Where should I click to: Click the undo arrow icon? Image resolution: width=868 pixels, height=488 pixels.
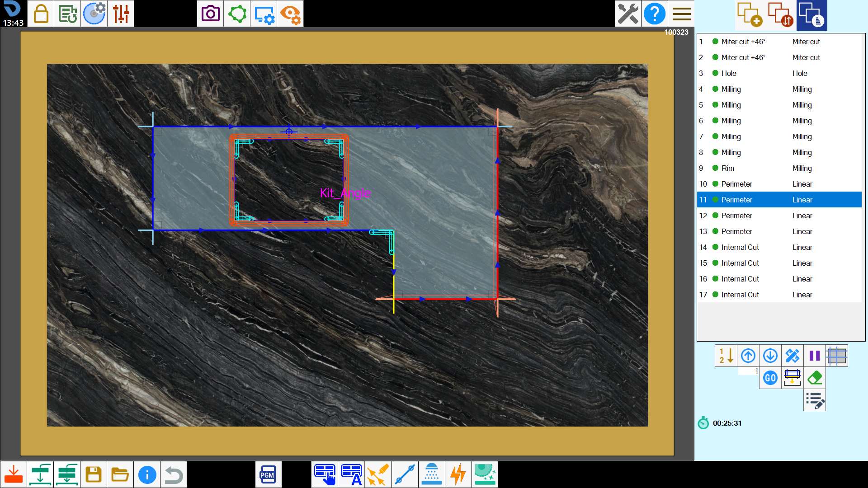pos(174,474)
